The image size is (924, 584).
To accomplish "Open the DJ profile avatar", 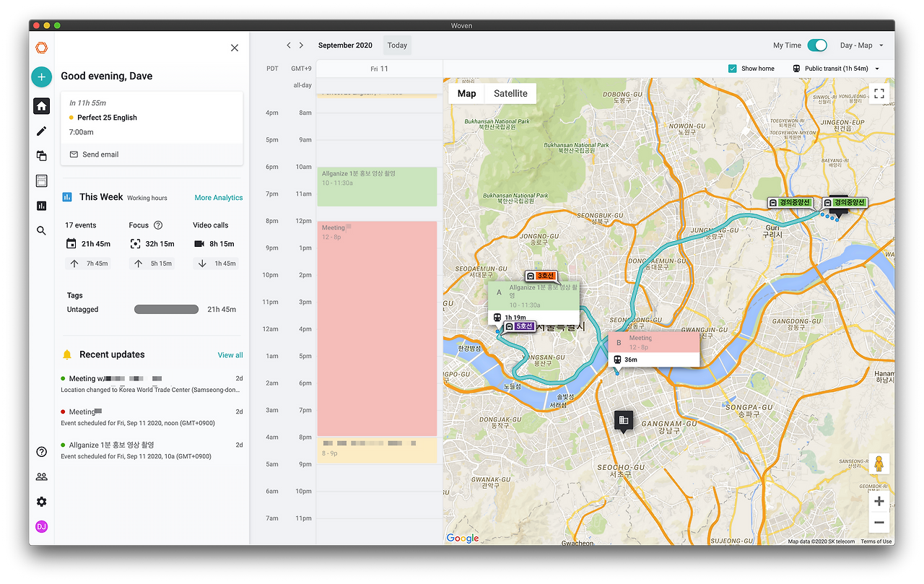I will 41,527.
